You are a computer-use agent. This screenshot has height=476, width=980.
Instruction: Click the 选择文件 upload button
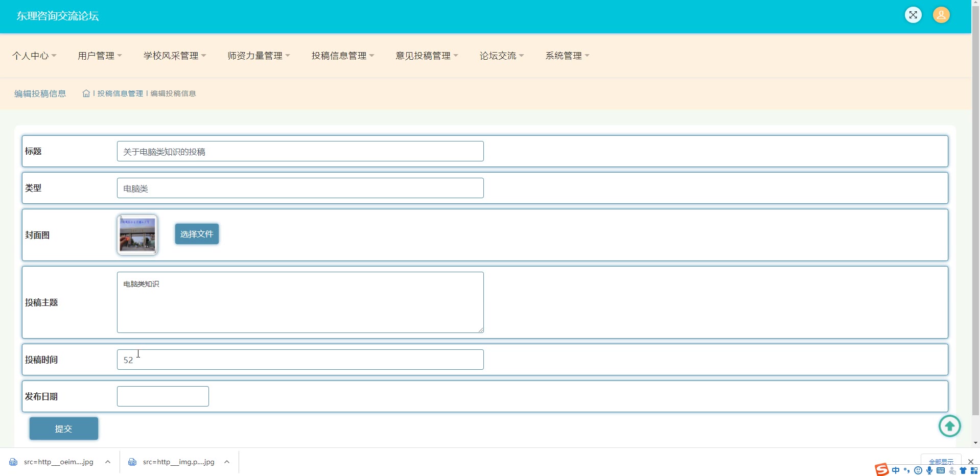(x=197, y=234)
